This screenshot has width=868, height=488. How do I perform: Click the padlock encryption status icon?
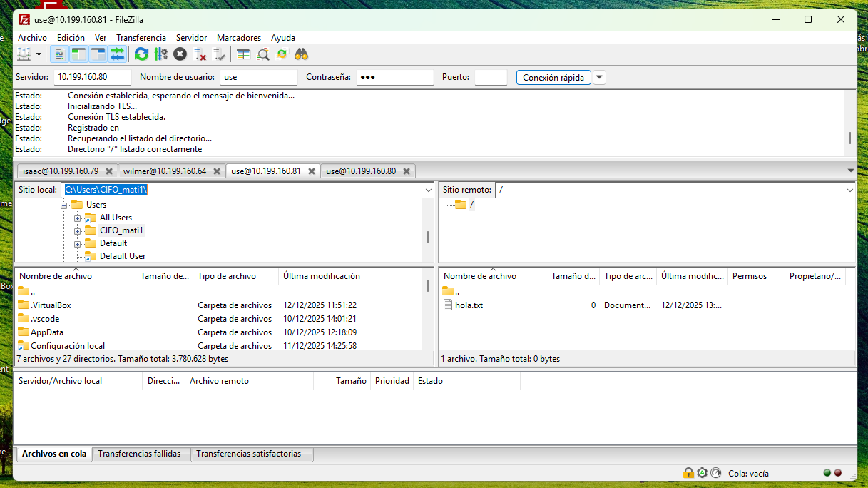click(x=688, y=473)
